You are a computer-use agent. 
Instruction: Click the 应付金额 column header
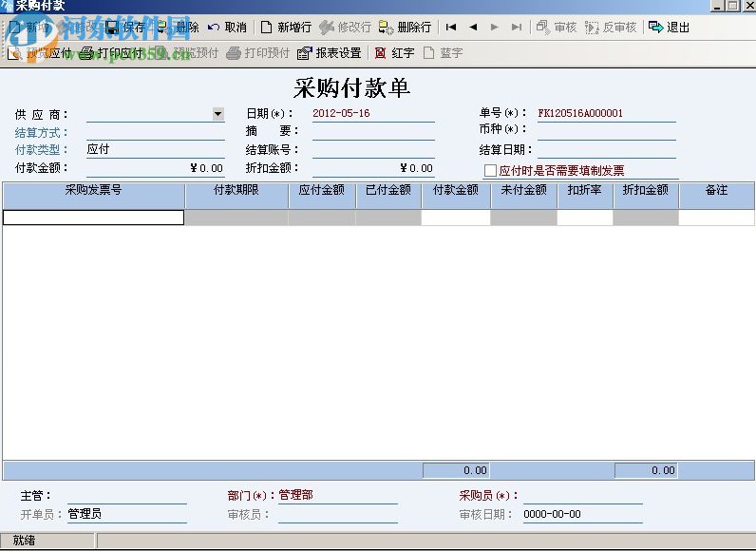pos(322,196)
